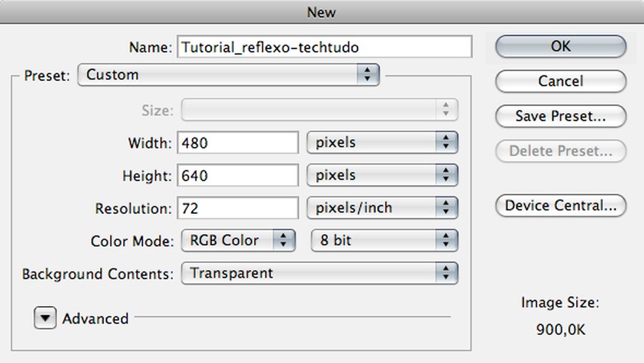Image resolution: width=644 pixels, height=363 pixels.
Task: Open the Height units dropdown
Action: 382,175
